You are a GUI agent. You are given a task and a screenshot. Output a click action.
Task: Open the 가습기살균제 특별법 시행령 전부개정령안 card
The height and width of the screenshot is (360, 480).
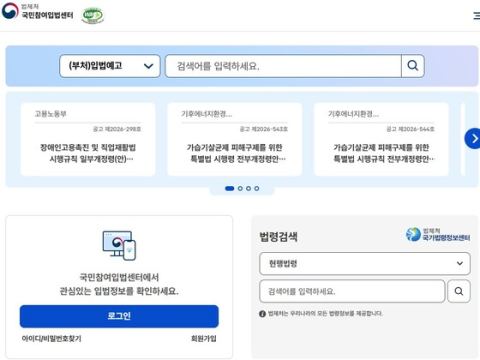(234, 139)
